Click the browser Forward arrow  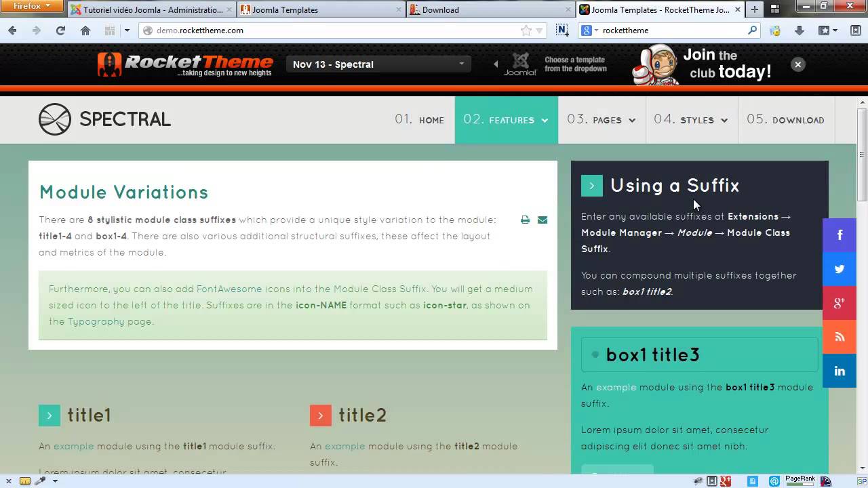36,30
